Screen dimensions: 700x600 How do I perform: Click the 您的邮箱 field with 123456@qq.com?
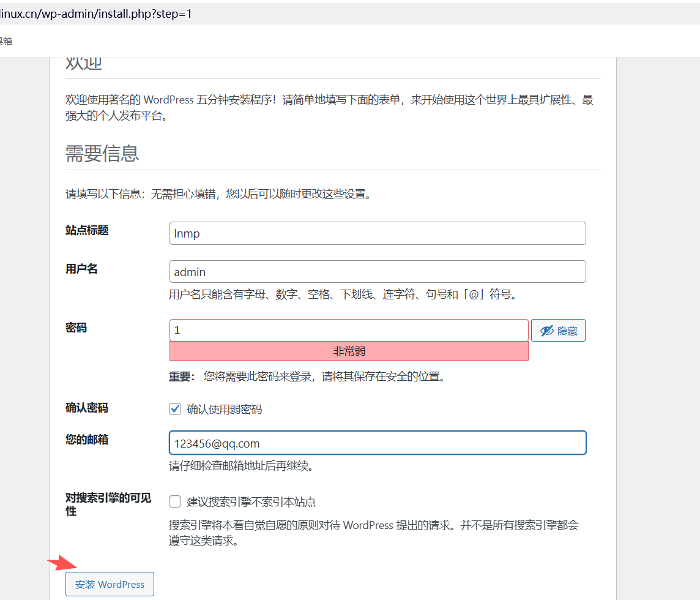378,443
